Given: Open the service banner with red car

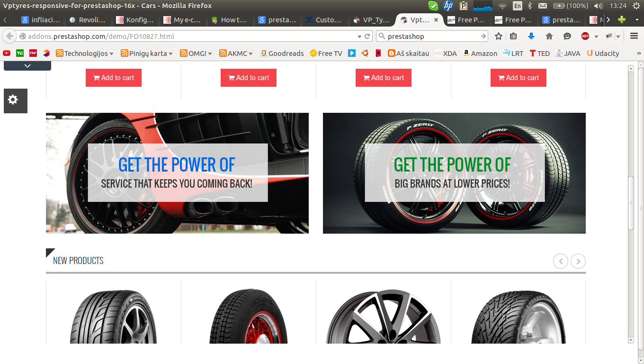Looking at the screenshot, I should tap(177, 173).
